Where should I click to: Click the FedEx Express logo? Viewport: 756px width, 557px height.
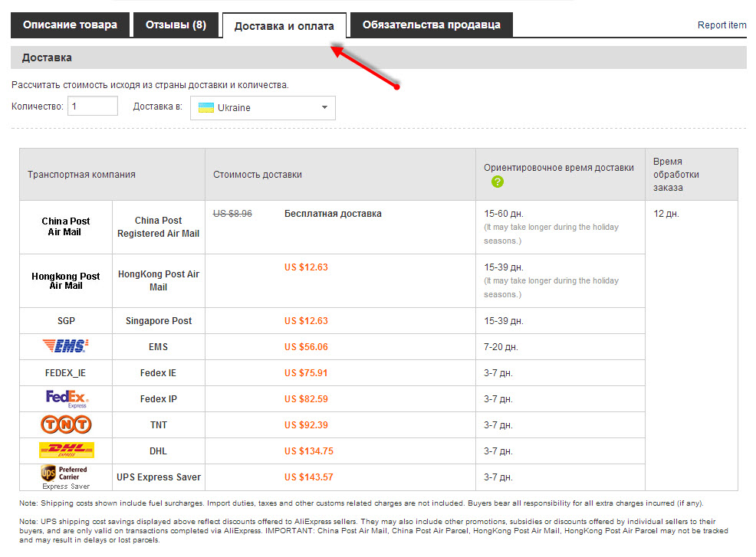(x=67, y=398)
